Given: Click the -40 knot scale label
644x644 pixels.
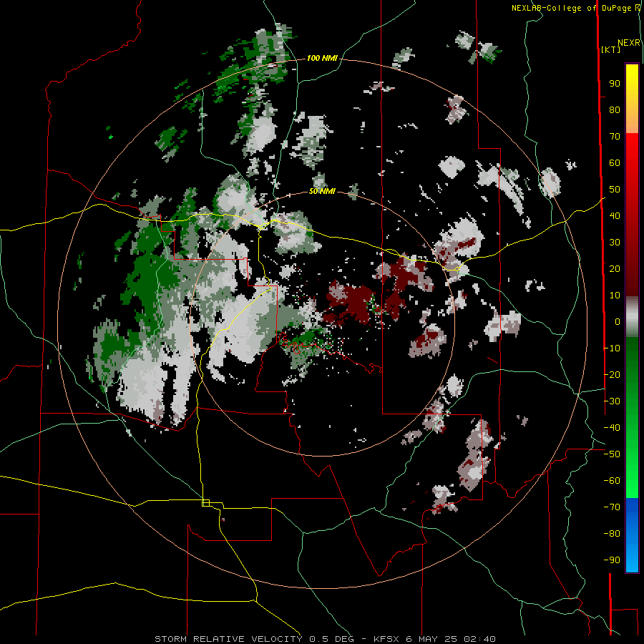Looking at the screenshot, I should tap(612, 428).
